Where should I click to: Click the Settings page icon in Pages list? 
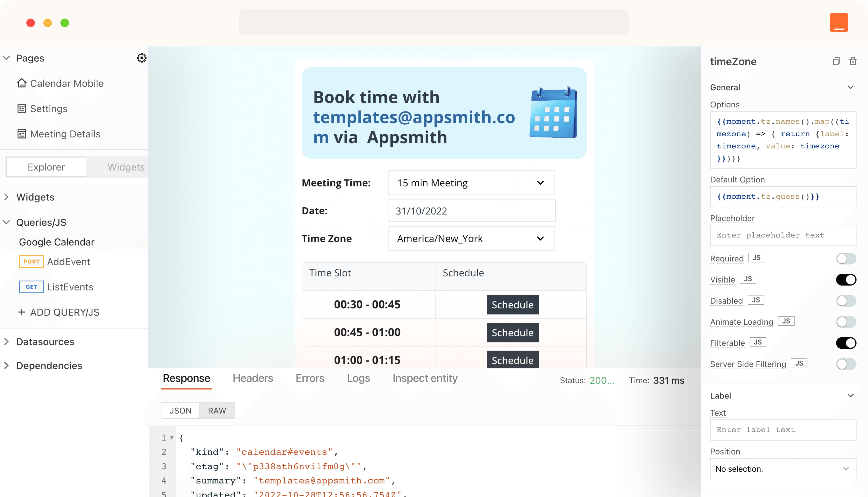(x=22, y=109)
